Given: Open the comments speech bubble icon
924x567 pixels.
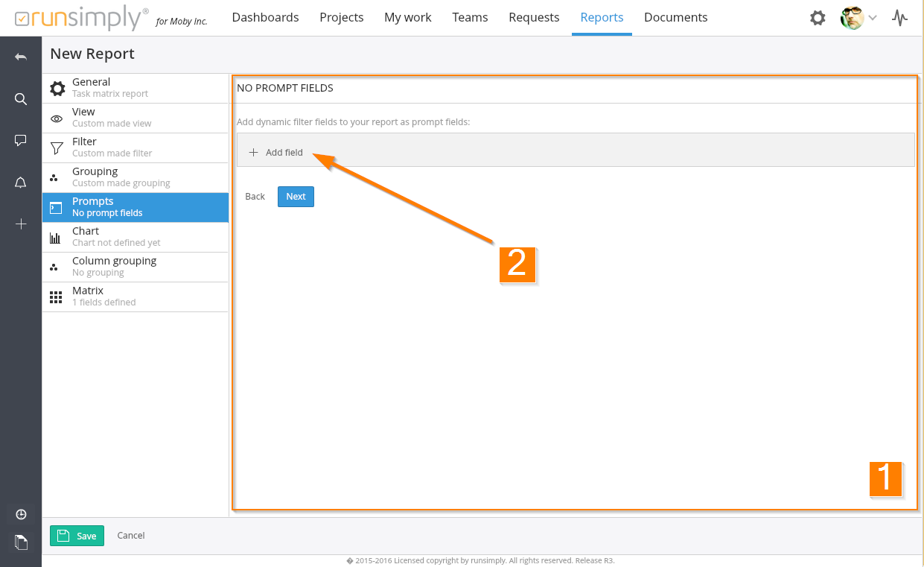Looking at the screenshot, I should pyautogui.click(x=21, y=140).
